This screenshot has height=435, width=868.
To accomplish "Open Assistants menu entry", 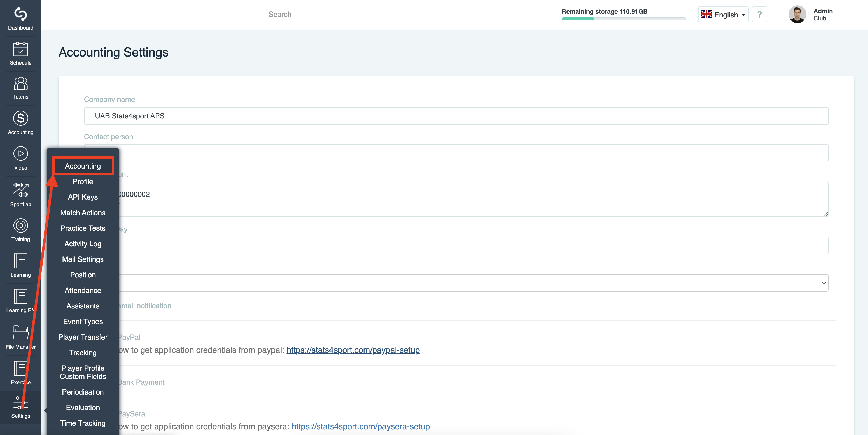I will click(83, 306).
